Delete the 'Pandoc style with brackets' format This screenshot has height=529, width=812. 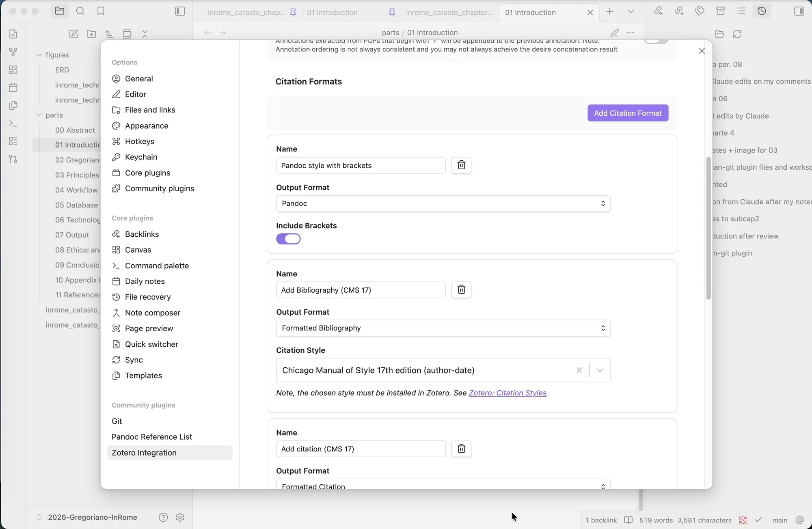tap(461, 165)
